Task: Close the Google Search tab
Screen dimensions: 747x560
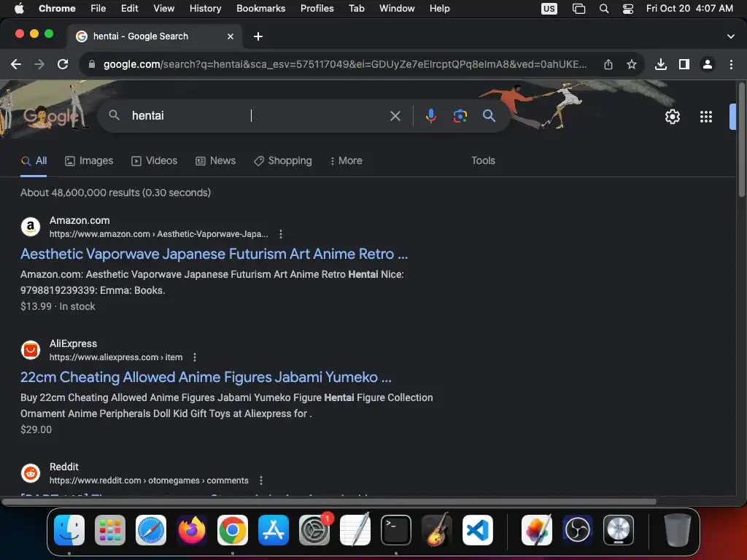Action: tap(231, 36)
